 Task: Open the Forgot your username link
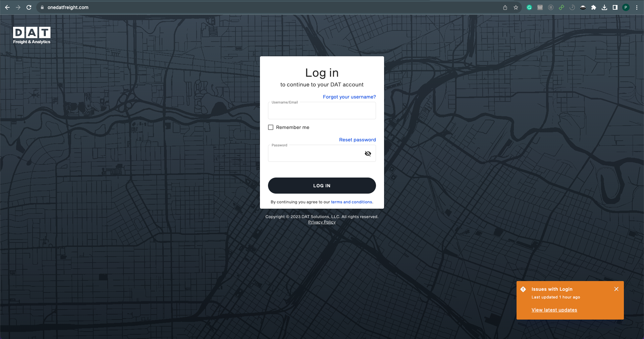350,97
